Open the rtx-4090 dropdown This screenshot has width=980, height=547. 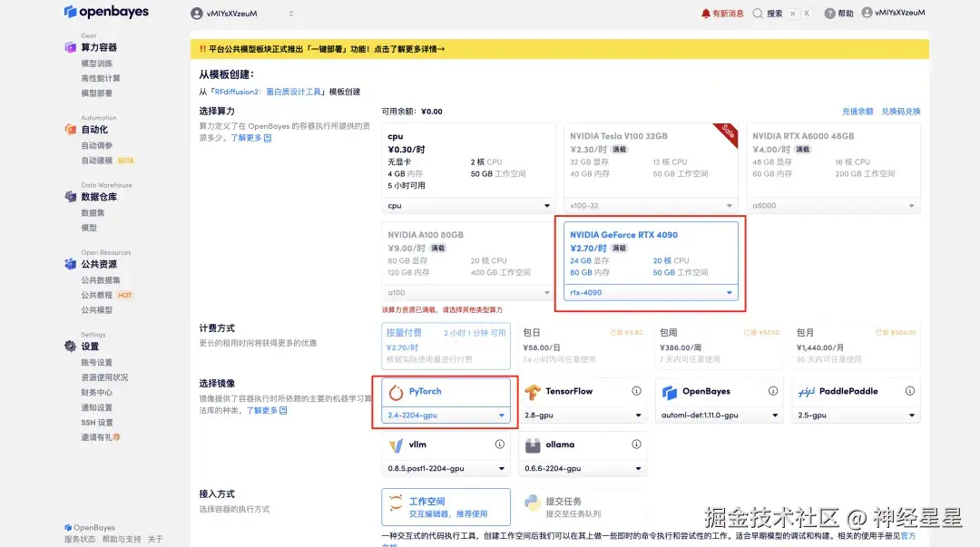pos(651,293)
